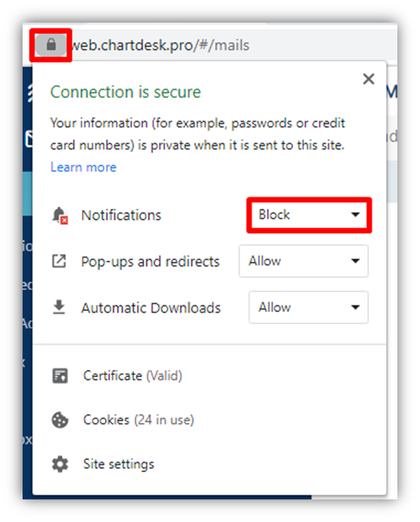This screenshot has height=522, width=420.
Task: Click the certificate icon
Action: [x=60, y=376]
